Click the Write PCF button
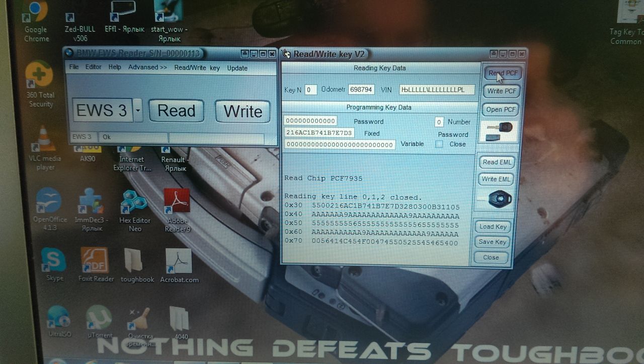This screenshot has height=364, width=644. click(502, 91)
